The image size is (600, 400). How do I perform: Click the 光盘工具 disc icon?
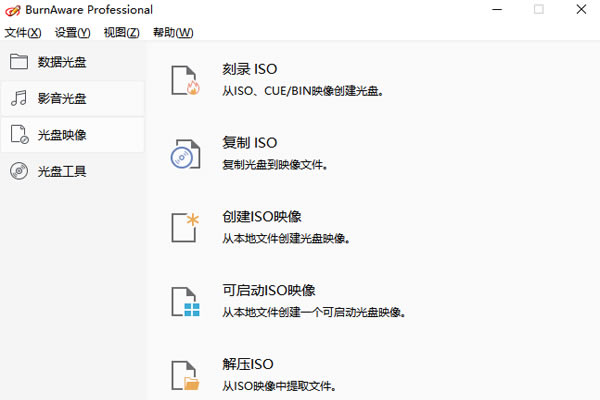[x=19, y=171]
